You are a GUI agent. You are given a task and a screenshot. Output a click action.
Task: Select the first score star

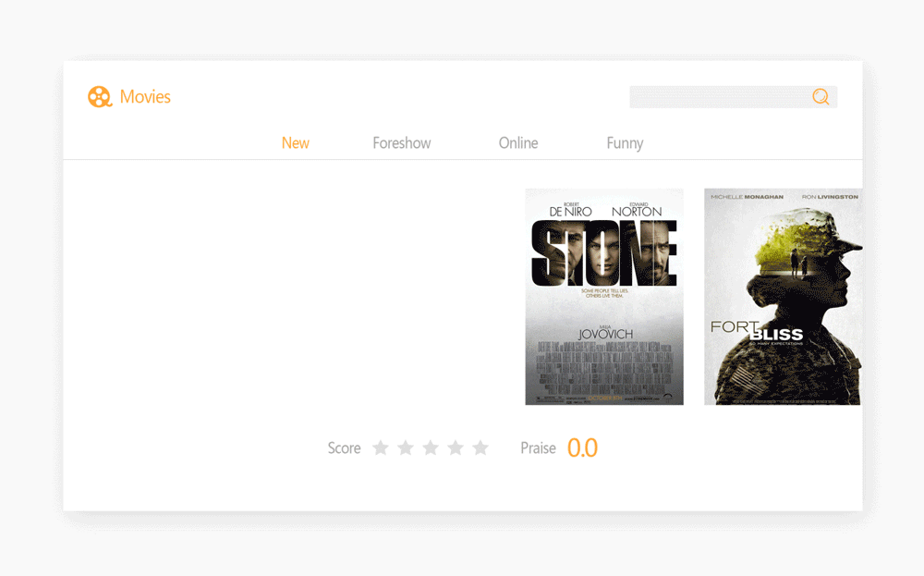coord(381,448)
